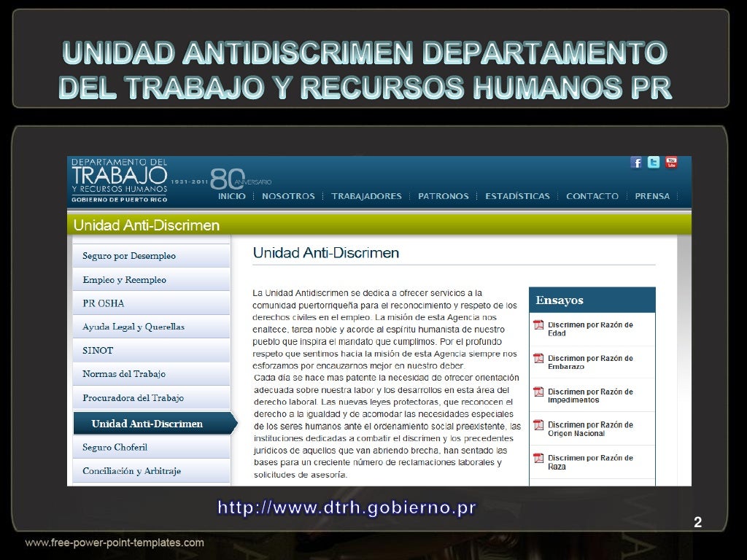This screenshot has height=560, width=747.
Task: Open Seguro por Desempleo sidebar item
Action: (152, 256)
